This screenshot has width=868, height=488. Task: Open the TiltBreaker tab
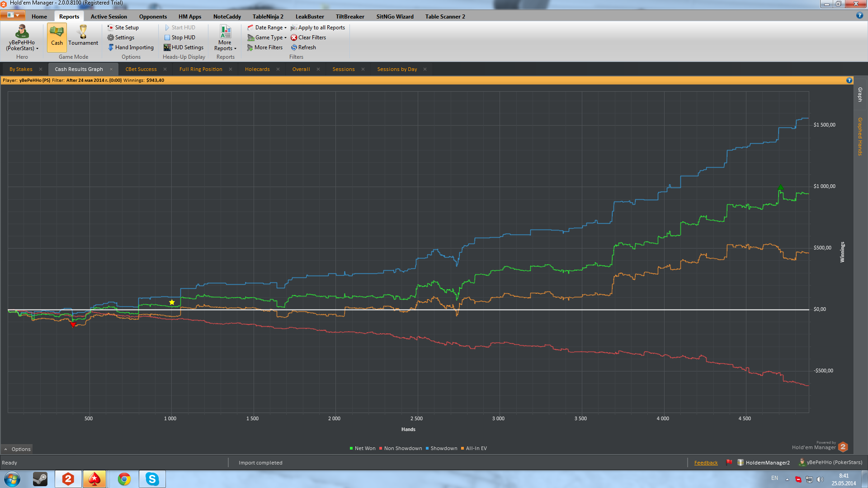(350, 17)
